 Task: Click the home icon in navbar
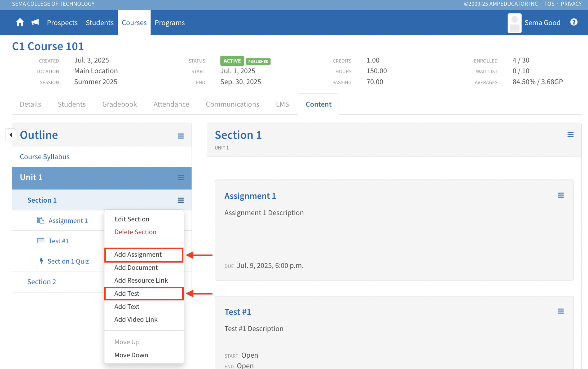(20, 22)
